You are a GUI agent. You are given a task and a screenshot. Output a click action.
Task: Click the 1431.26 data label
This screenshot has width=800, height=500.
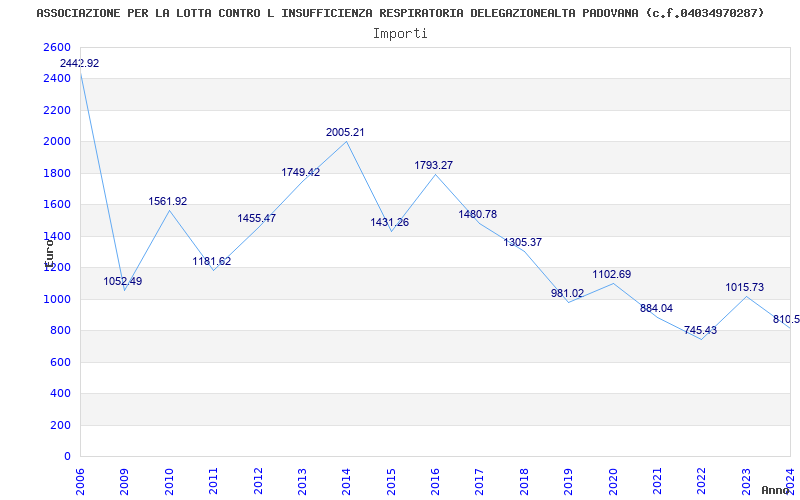389,222
